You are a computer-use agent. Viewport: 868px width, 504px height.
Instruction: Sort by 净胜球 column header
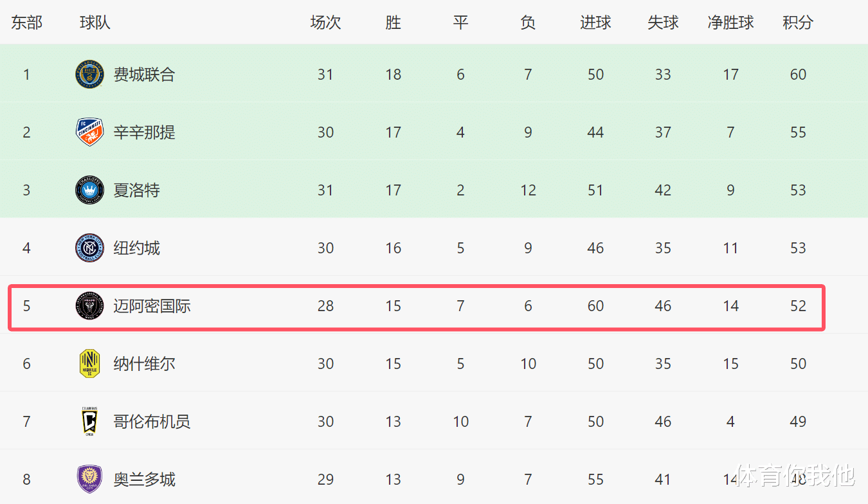[730, 22]
